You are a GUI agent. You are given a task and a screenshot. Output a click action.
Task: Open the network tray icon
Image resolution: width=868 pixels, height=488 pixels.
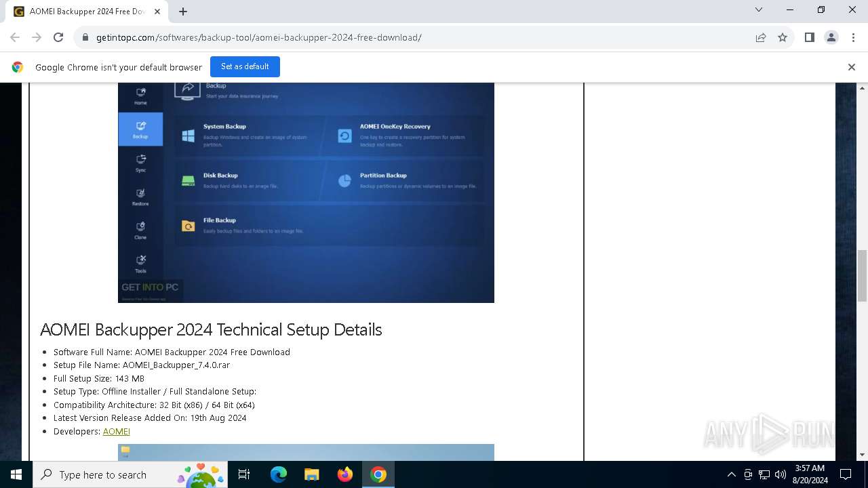764,474
